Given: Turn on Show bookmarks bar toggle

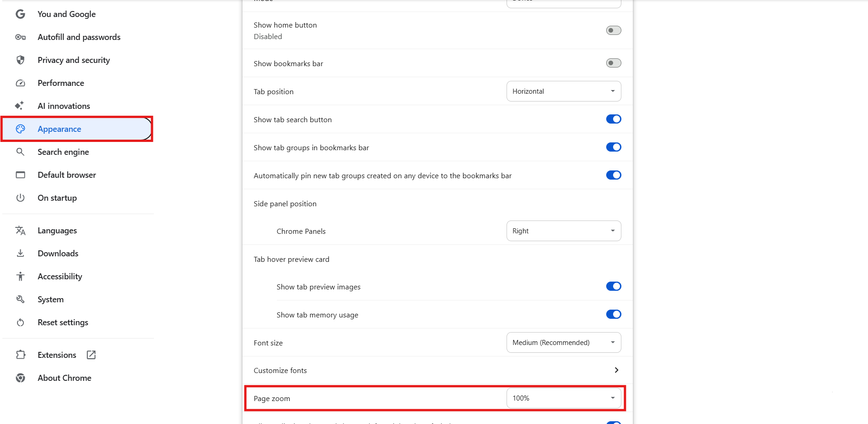Looking at the screenshot, I should point(614,63).
